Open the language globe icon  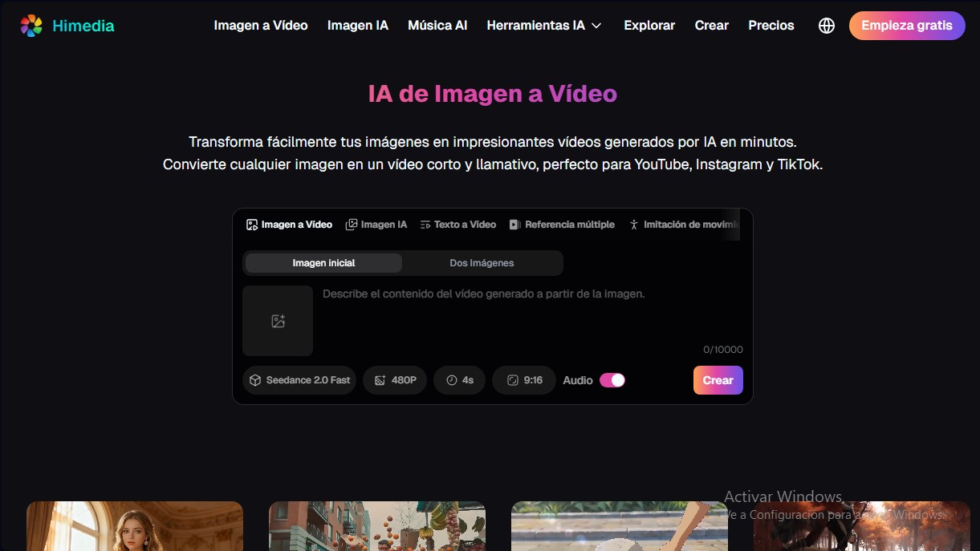(x=827, y=26)
